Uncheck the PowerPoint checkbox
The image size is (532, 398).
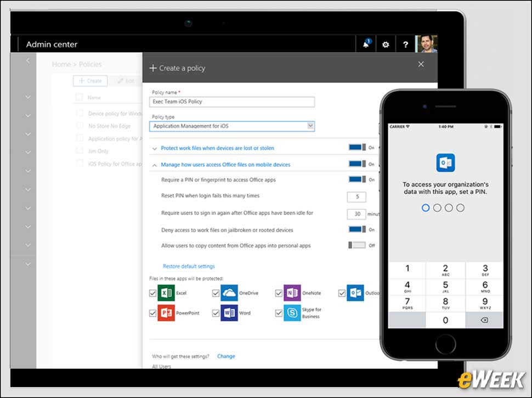[152, 313]
